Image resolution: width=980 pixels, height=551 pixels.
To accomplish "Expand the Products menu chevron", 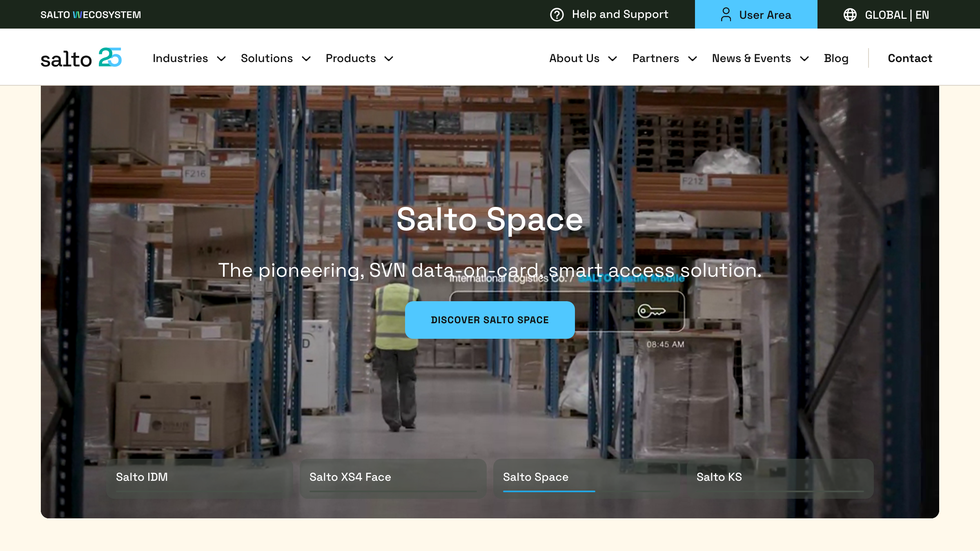I will pyautogui.click(x=389, y=59).
